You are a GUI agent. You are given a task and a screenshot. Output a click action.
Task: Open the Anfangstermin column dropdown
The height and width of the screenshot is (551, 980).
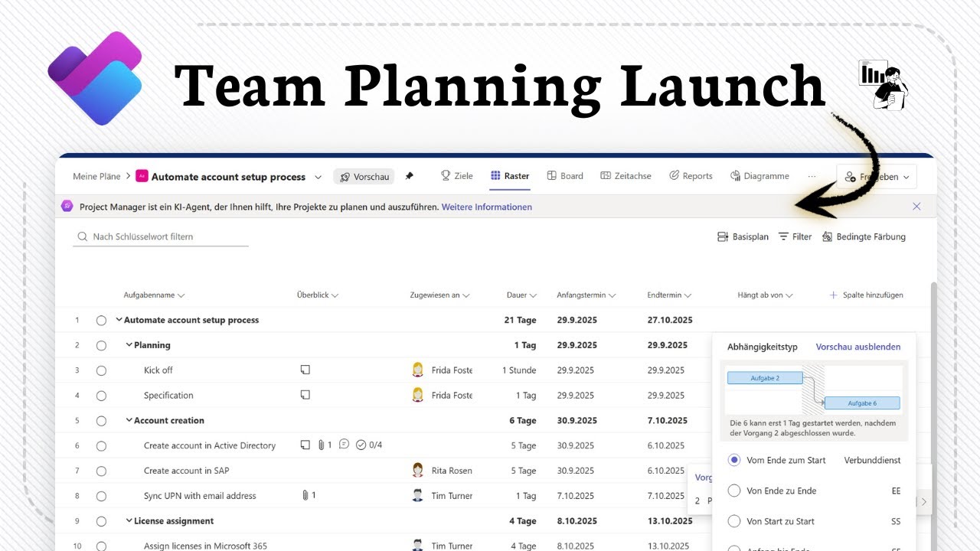coord(612,295)
